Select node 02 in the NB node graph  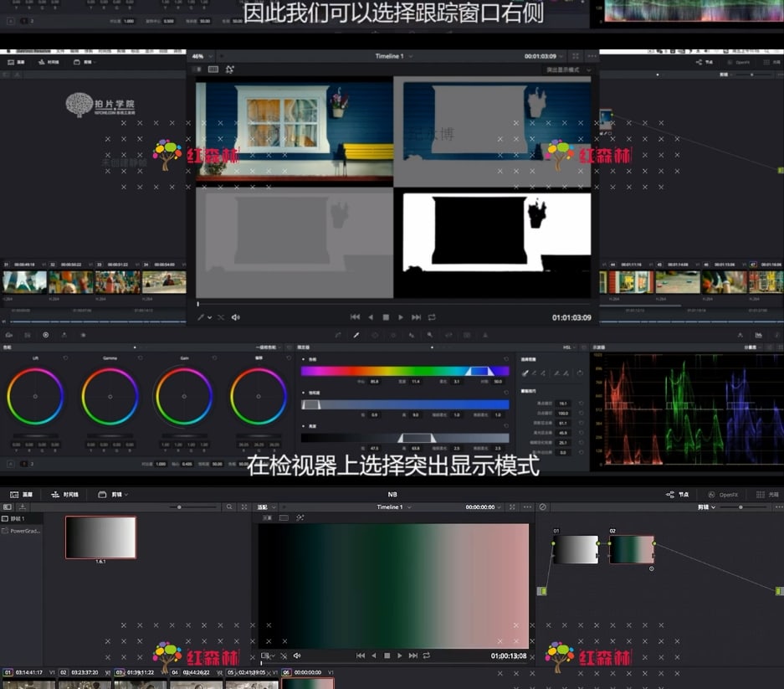(632, 549)
